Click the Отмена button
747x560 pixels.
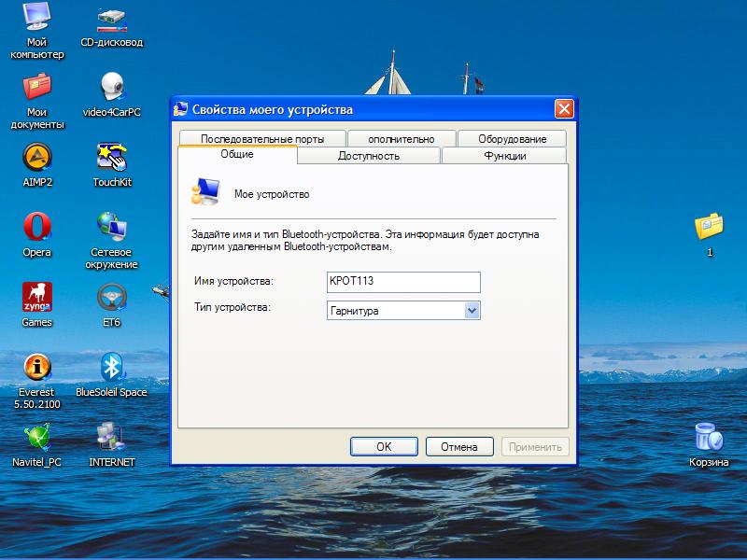[459, 446]
